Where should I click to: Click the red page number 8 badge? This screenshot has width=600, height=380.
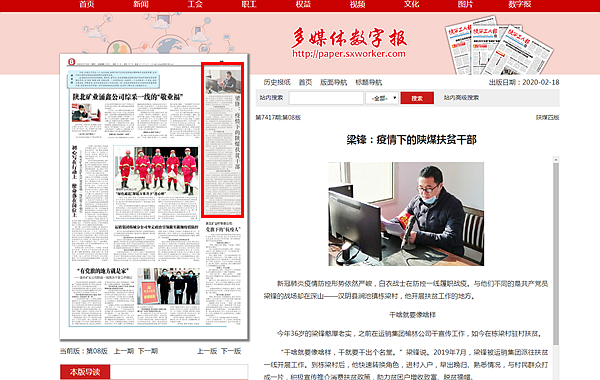tap(72, 62)
